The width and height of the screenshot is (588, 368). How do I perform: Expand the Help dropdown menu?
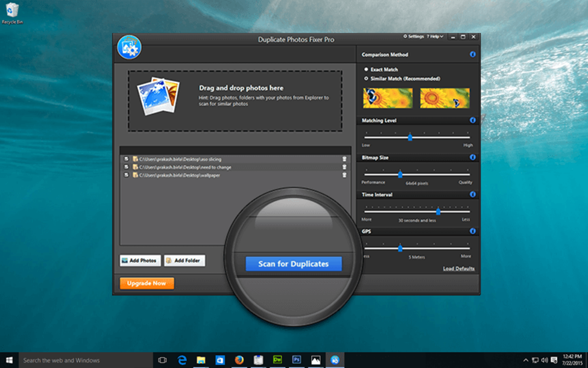click(x=435, y=37)
